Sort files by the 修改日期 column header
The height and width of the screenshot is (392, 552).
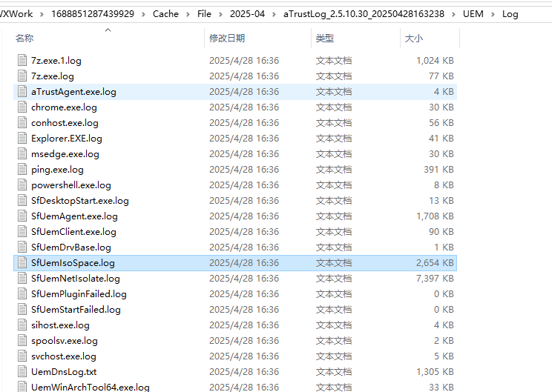coord(227,38)
